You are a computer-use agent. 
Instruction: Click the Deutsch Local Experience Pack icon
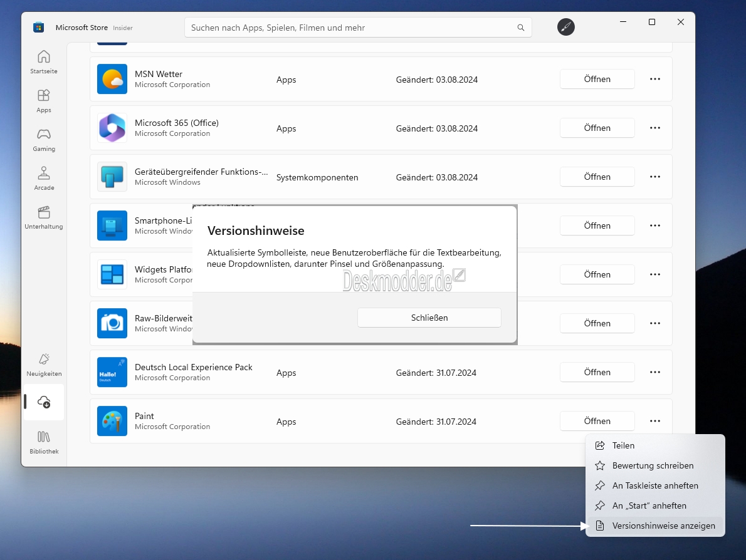pos(112,372)
